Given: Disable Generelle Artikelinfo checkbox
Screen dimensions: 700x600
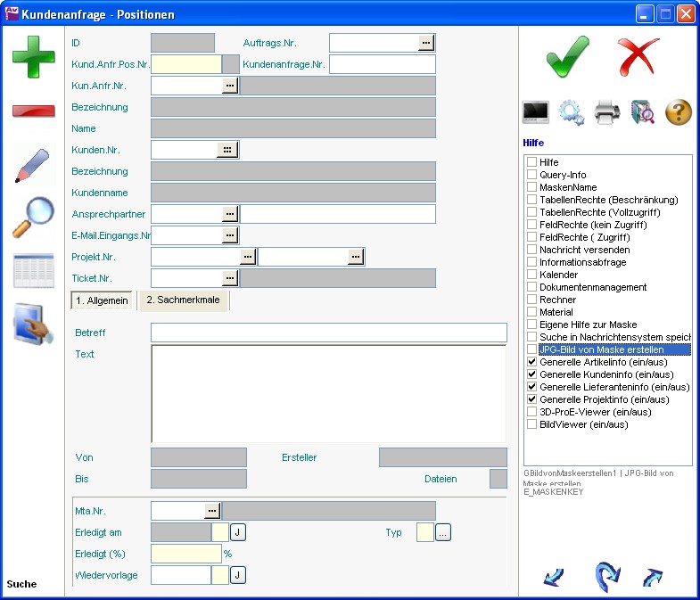Looking at the screenshot, I should pos(532,363).
